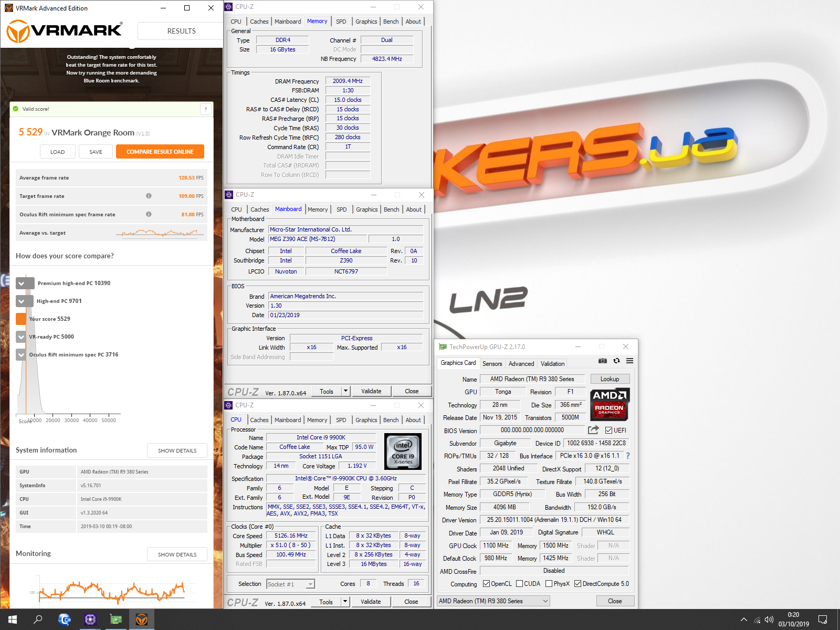Show info for Oculus Rift minimum spec frame rate
840x630 pixels.
pos(149,214)
